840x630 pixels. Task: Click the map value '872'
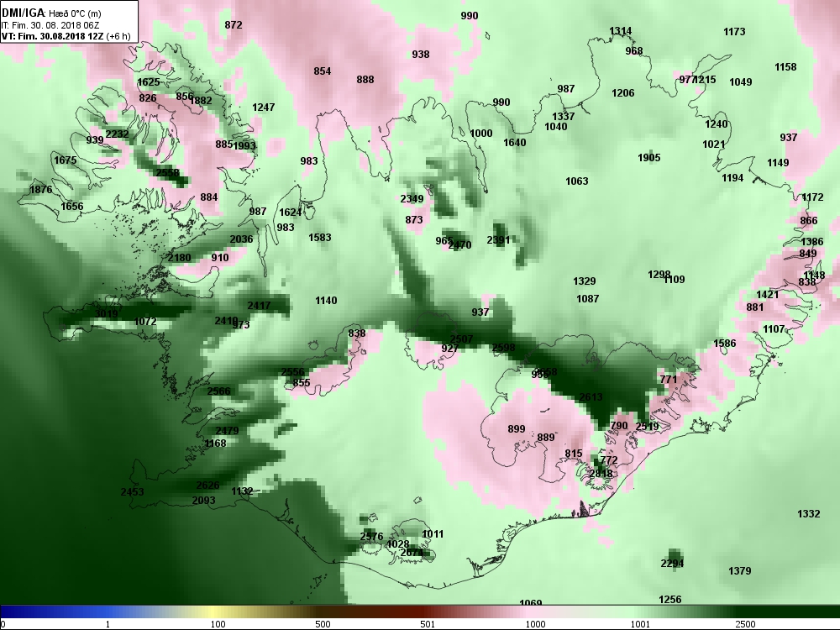[x=234, y=25]
